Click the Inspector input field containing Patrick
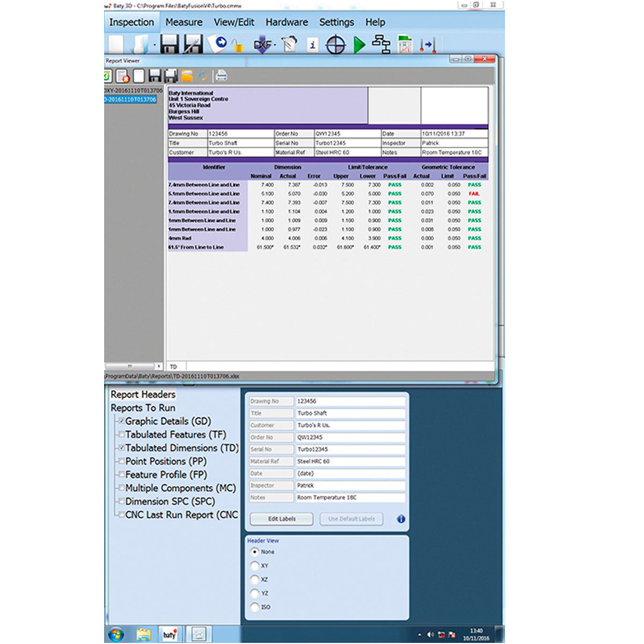Viewport: 644px width, 644px height. pyautogui.click(x=350, y=486)
